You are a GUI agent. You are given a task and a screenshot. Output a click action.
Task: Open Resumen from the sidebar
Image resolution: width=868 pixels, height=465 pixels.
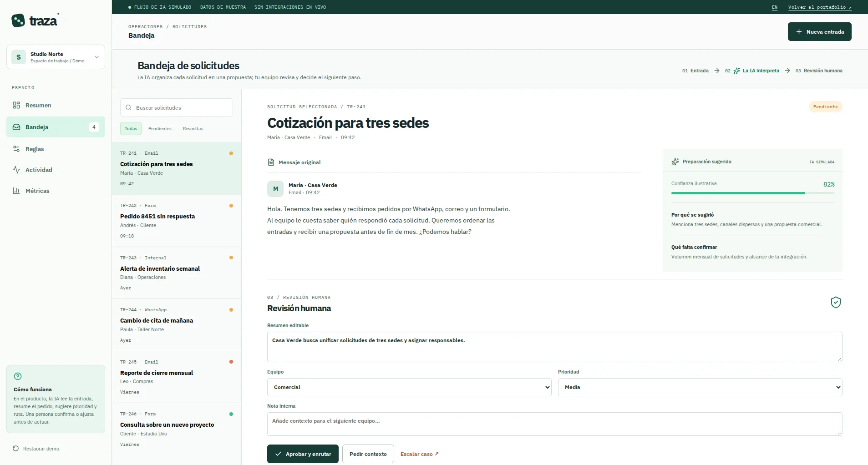coord(56,105)
